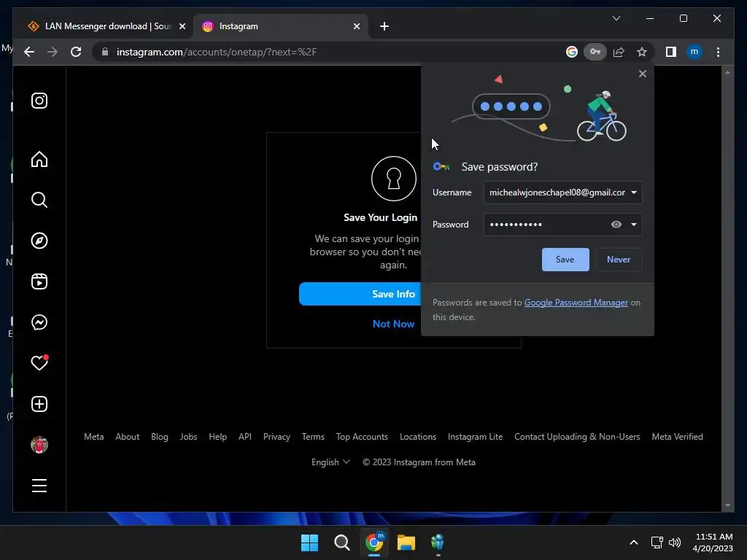Close the Instagram tab
Screen dimensions: 747x560
click(356, 26)
